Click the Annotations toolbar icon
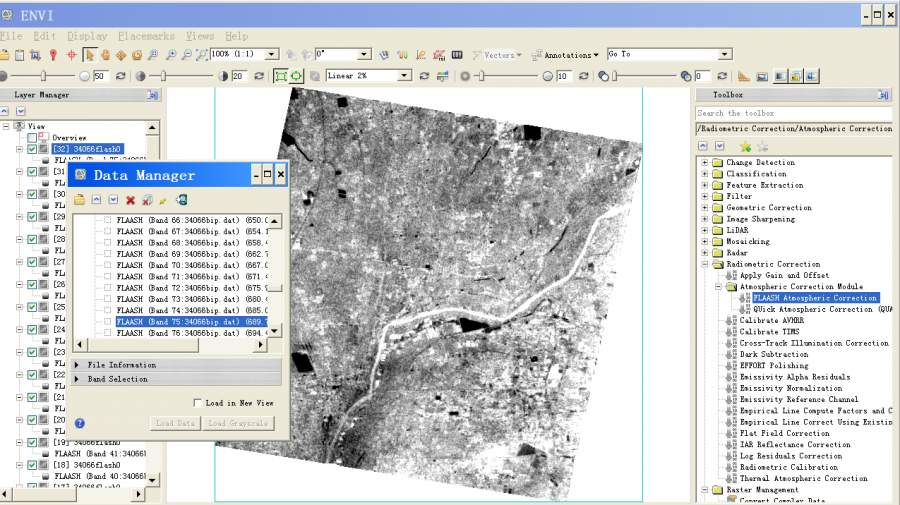The image size is (900, 505). pyautogui.click(x=537, y=55)
